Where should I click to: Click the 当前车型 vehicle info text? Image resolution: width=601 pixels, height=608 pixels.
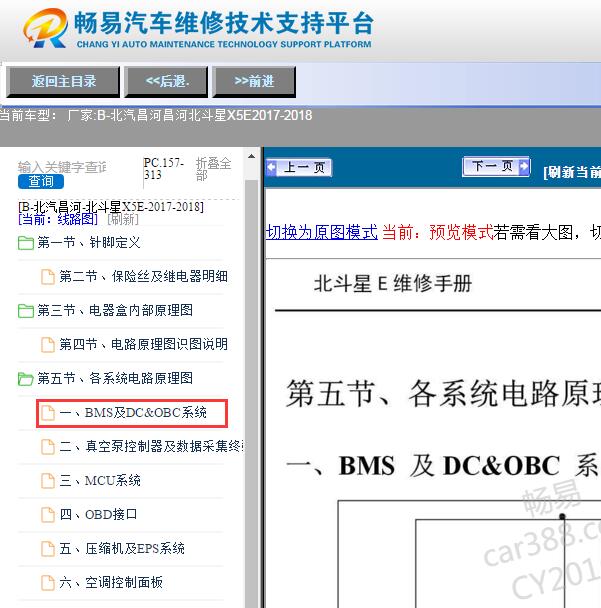[x=156, y=115]
